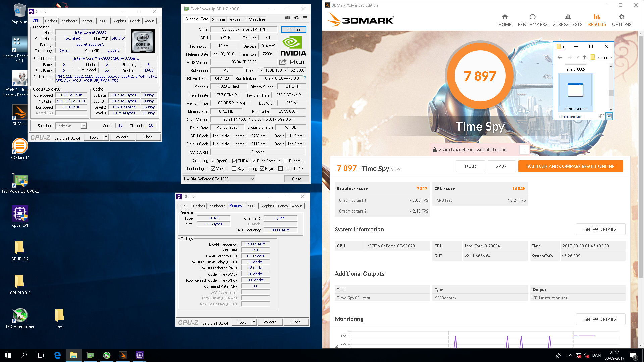Switch Explorer to details view
Image resolution: width=644 pixels, height=362 pixels.
point(602,116)
